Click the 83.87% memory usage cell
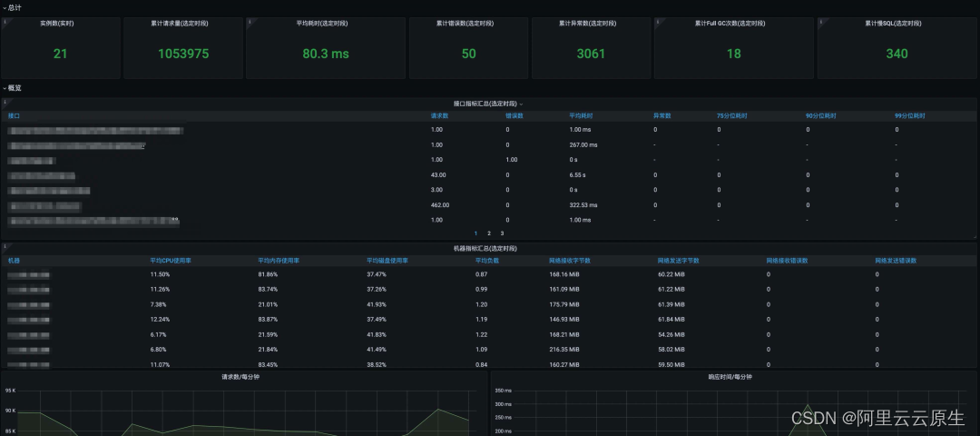 [x=268, y=320]
